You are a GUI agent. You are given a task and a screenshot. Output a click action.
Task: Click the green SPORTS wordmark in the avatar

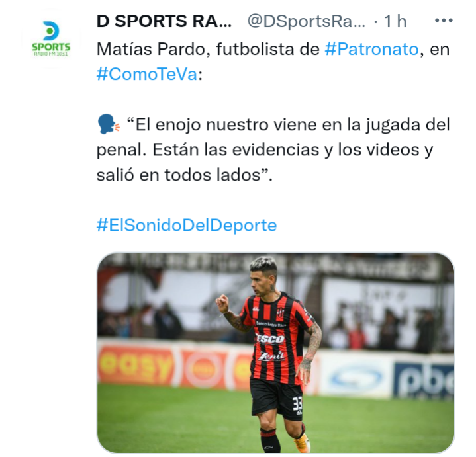(51, 48)
